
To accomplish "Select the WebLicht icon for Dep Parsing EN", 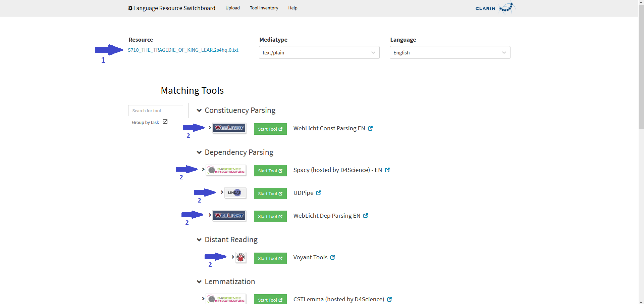I will pyautogui.click(x=229, y=216).
